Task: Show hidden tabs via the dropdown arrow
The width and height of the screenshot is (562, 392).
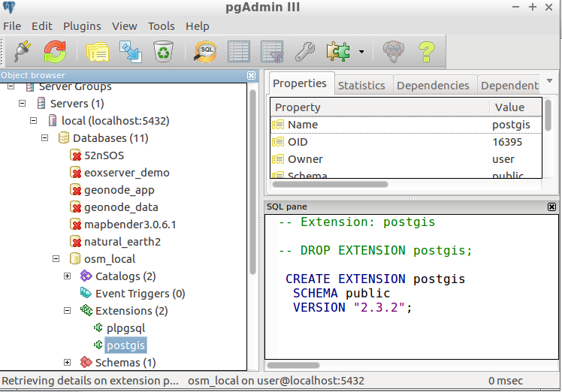Action: (x=549, y=80)
